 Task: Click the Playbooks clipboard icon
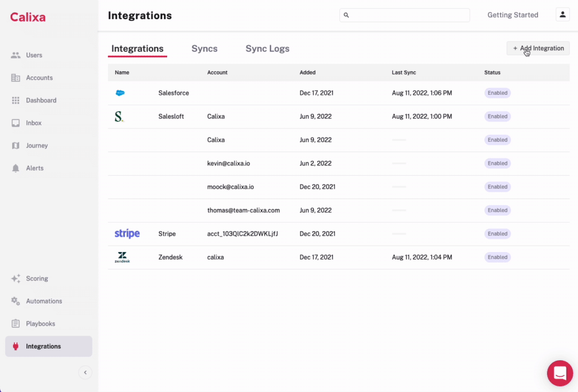[16, 324]
